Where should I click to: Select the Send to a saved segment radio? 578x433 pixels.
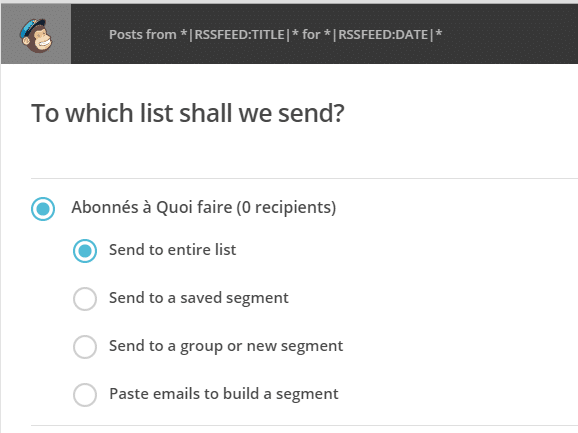[x=85, y=298]
